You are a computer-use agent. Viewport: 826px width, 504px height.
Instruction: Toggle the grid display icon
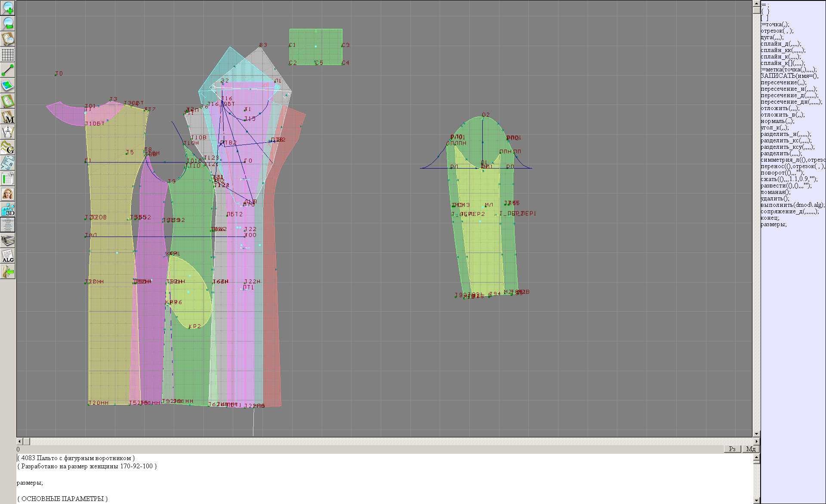click(x=8, y=55)
